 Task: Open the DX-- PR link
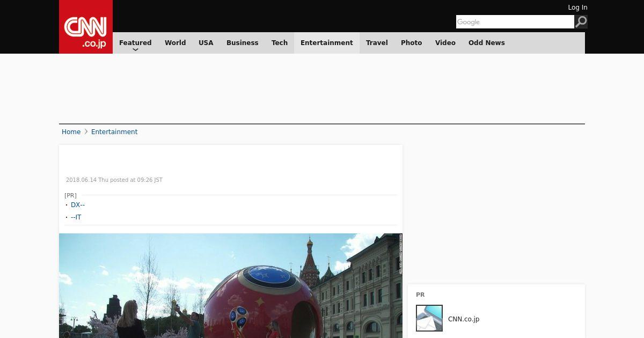(78, 205)
